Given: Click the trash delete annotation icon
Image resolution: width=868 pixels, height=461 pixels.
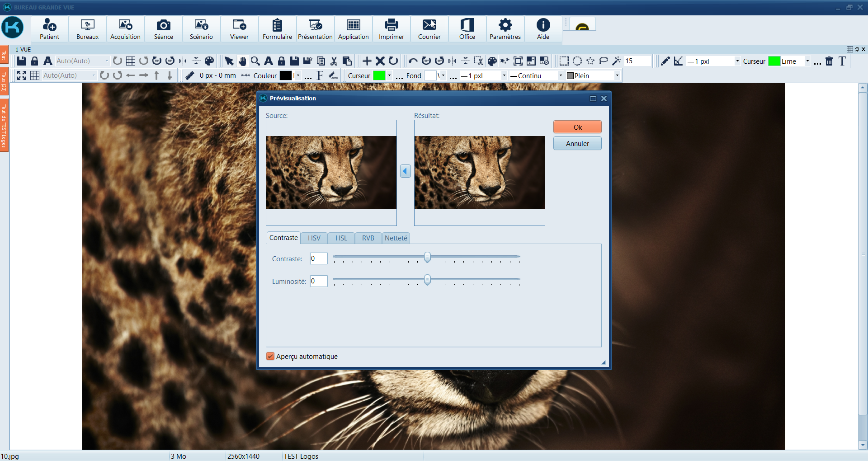Looking at the screenshot, I should pos(829,61).
